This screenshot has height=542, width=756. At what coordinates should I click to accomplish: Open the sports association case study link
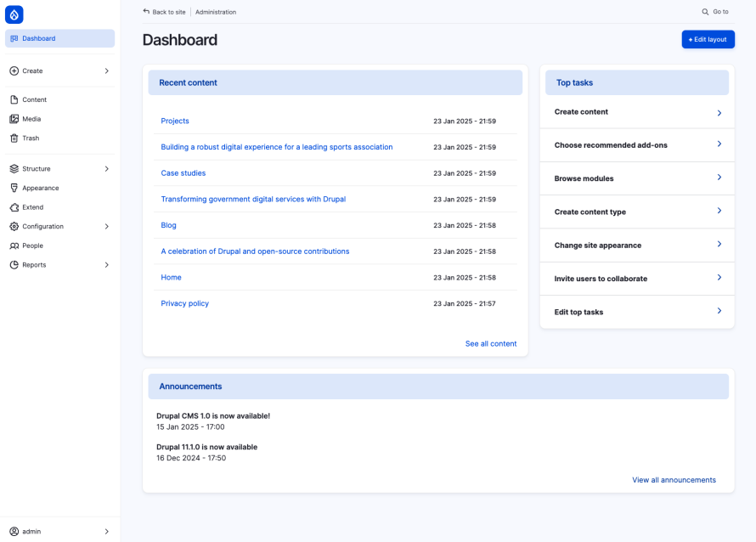277,147
